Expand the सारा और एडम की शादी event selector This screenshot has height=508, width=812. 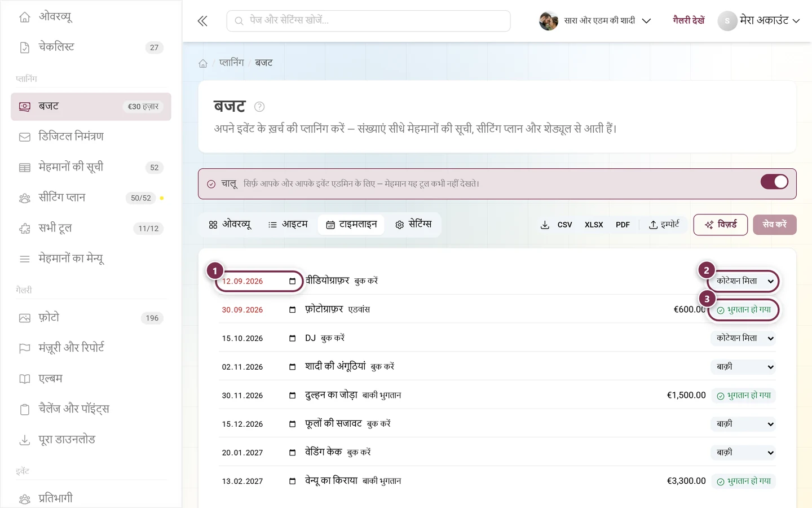coord(595,21)
